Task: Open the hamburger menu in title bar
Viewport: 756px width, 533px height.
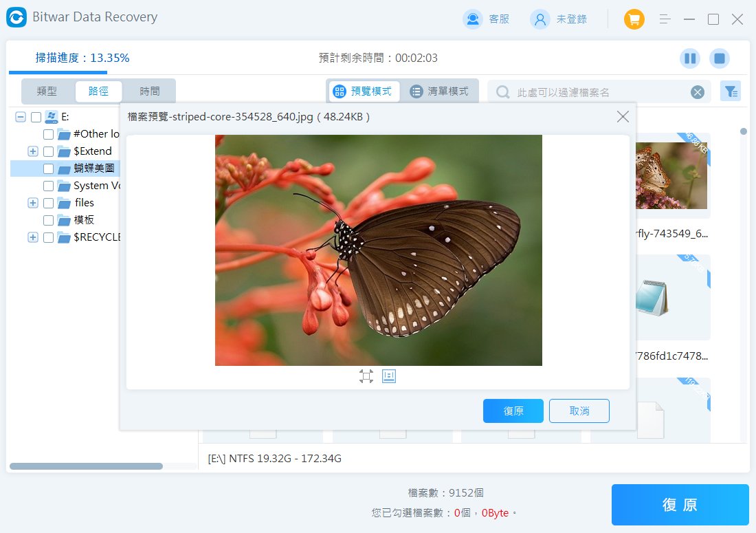Action: 665,19
